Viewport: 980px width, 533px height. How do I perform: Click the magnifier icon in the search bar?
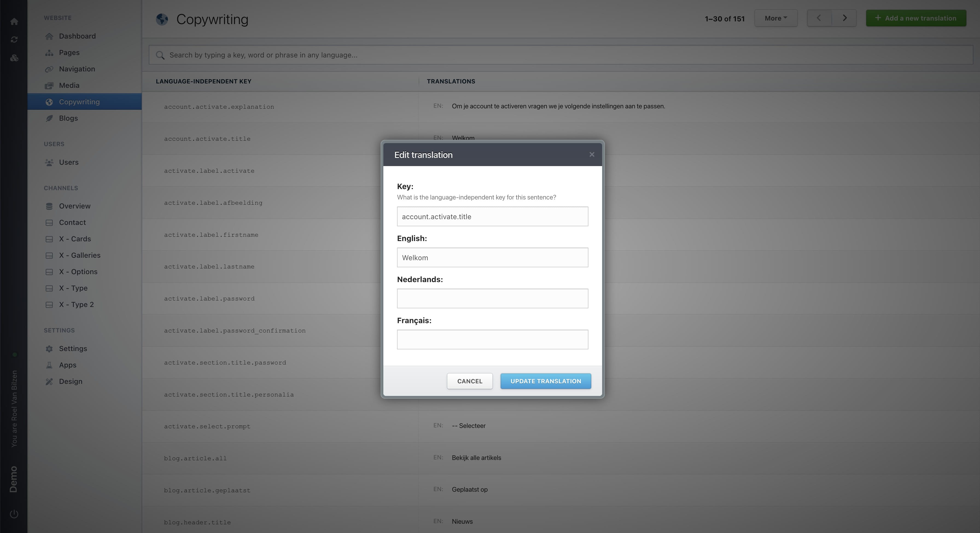point(160,55)
